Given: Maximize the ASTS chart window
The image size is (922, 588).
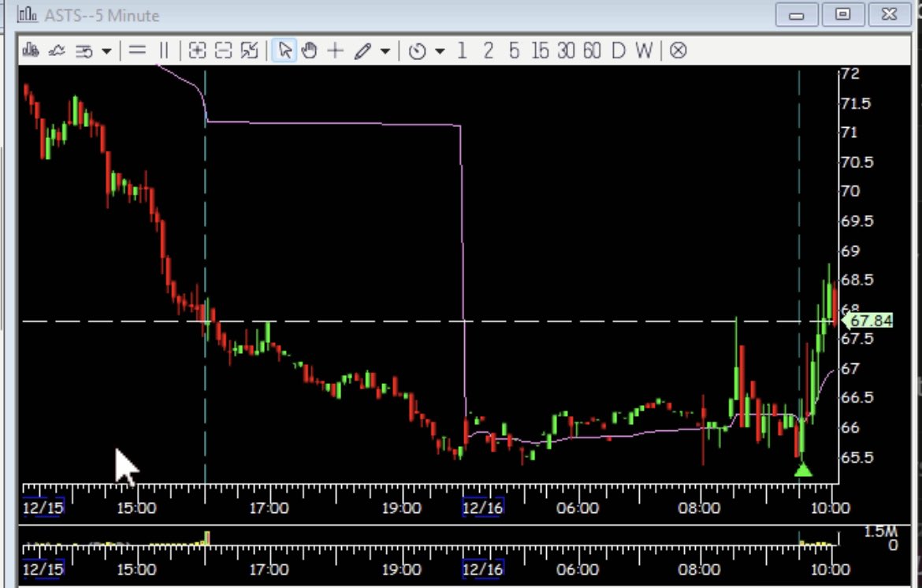Looking at the screenshot, I should [x=843, y=15].
